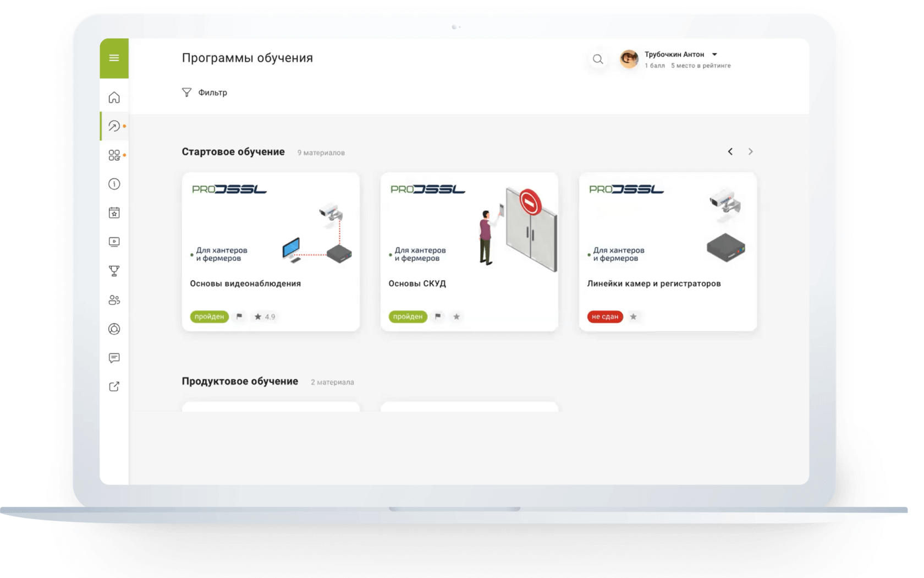
Task: Click the '9 материалов' count label
Action: pyautogui.click(x=321, y=152)
